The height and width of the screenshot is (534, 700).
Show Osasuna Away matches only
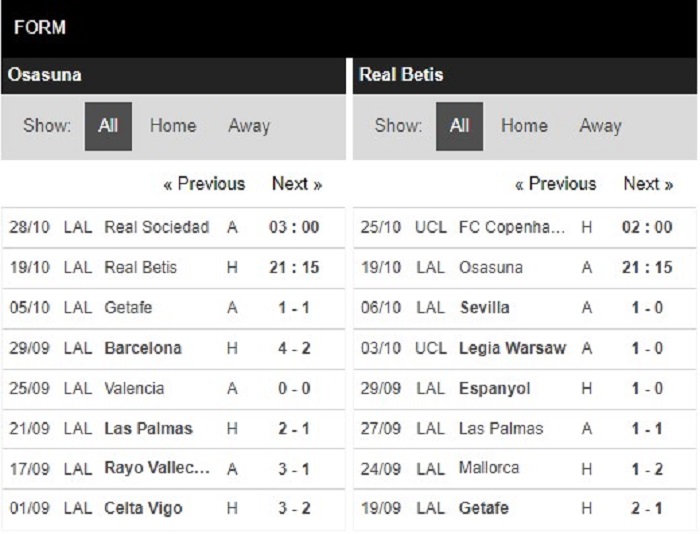pyautogui.click(x=249, y=126)
